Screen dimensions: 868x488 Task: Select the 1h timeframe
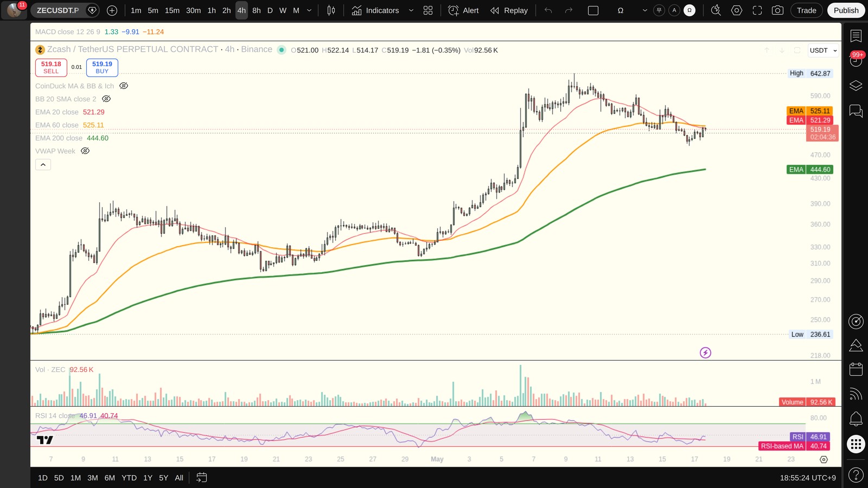click(212, 10)
